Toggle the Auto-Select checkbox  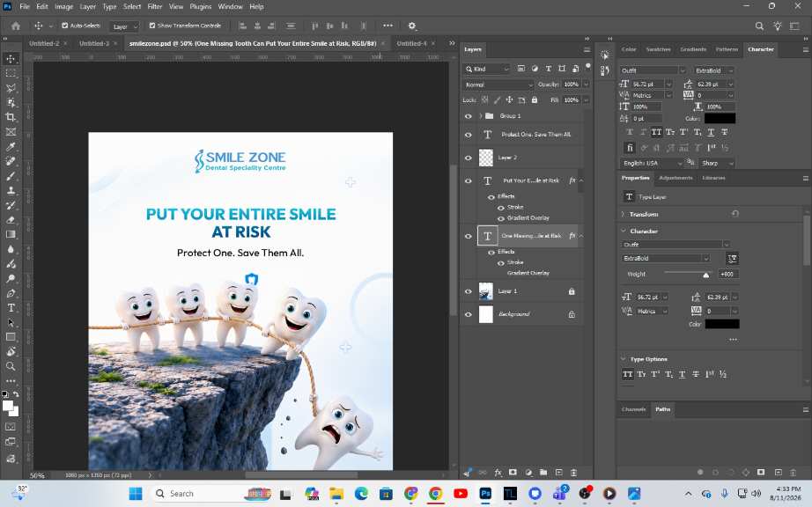pyautogui.click(x=65, y=26)
